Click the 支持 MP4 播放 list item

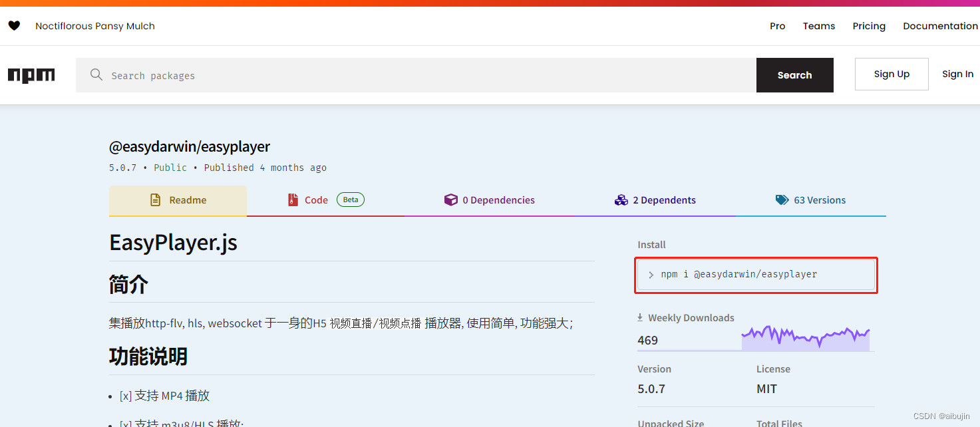[165, 396]
